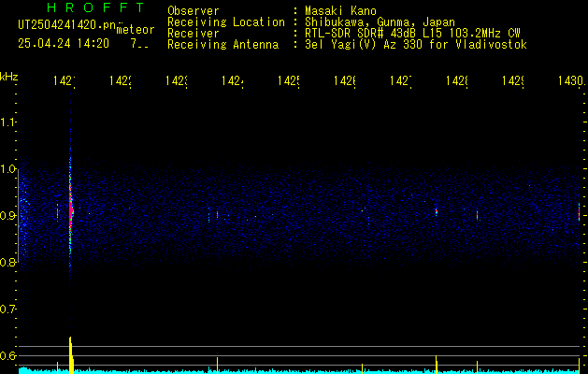
Task: Click the timestamp 25.04.24 14:20
Action: coord(64,44)
